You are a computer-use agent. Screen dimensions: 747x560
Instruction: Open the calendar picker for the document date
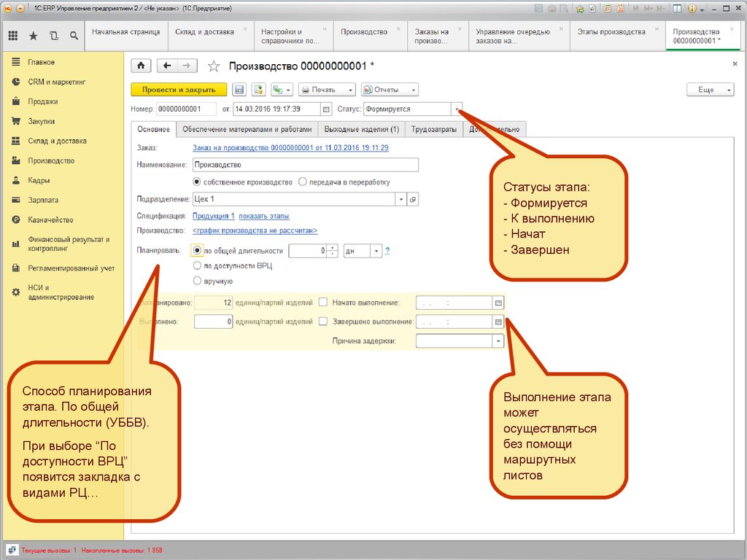[x=326, y=109]
